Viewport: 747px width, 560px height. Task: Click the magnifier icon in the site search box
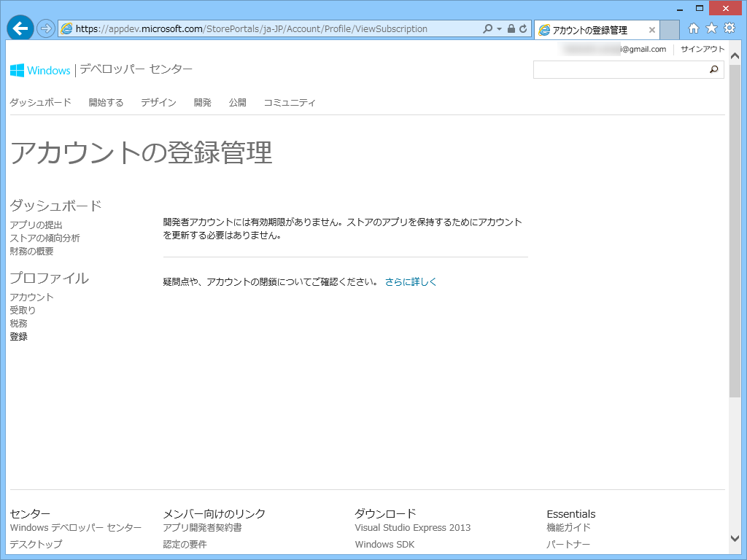click(713, 70)
